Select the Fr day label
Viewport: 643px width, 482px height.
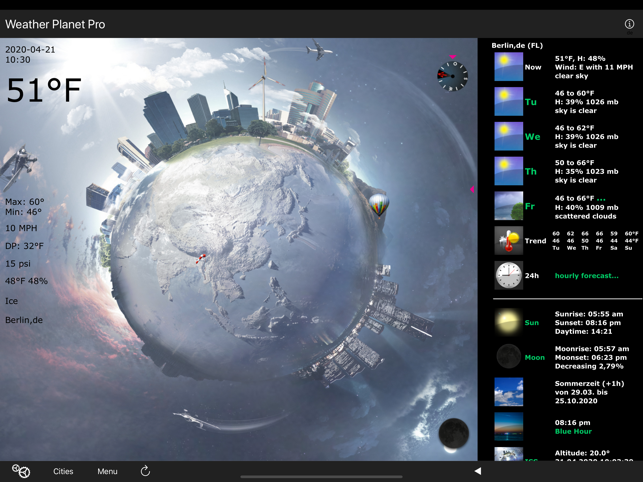(530, 206)
